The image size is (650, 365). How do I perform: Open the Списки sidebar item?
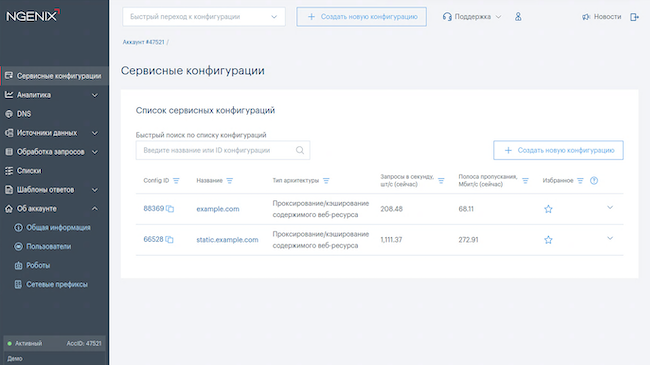[x=29, y=170]
